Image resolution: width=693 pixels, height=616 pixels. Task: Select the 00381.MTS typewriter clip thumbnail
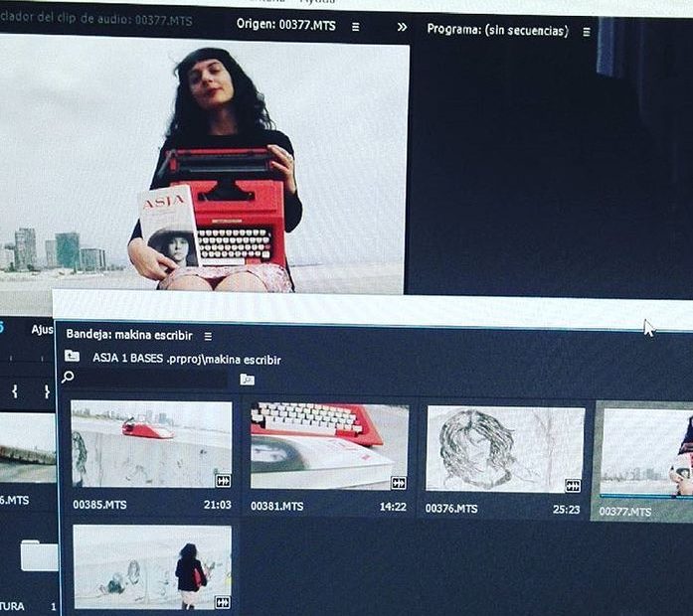point(329,446)
